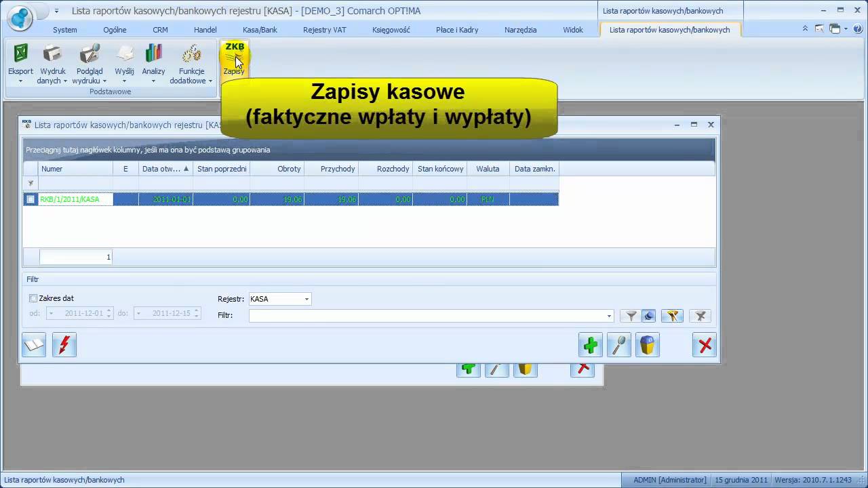Open the Filtr field dropdown arrow
Viewport: 868px width, 488px height.
point(609,316)
